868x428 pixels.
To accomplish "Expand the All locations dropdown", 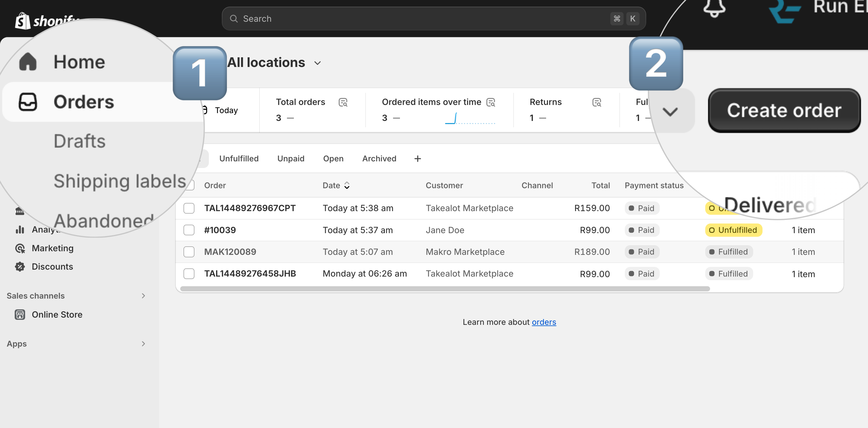I will [274, 63].
